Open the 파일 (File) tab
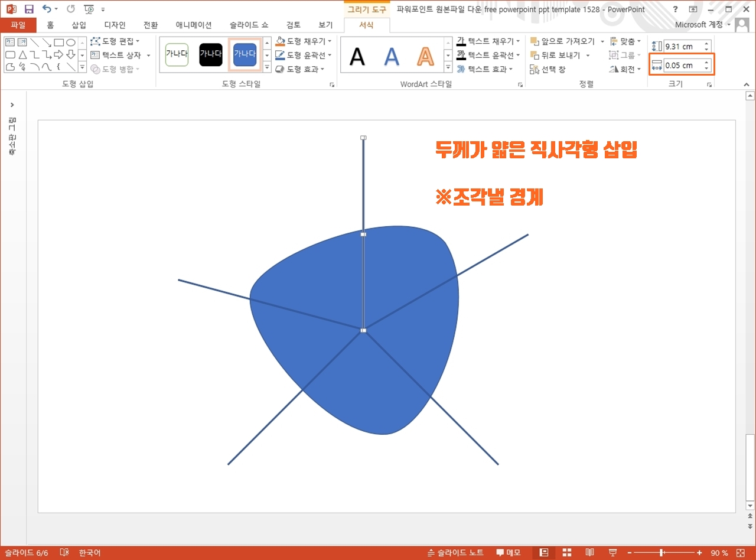Image resolution: width=756 pixels, height=560 pixels. coord(18,25)
